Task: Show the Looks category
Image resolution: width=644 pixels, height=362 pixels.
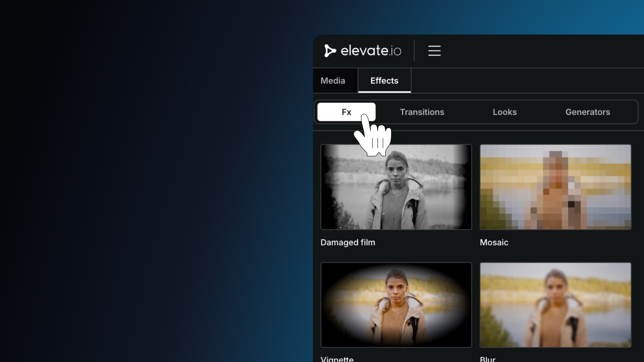Action: pyautogui.click(x=504, y=112)
